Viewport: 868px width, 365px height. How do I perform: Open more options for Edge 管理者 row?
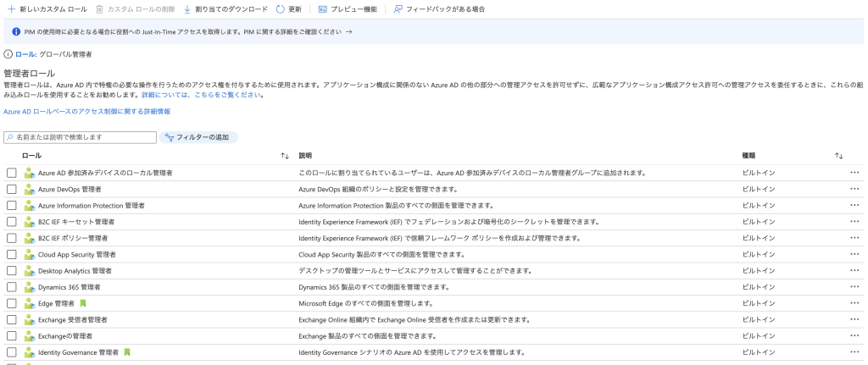pos(854,304)
